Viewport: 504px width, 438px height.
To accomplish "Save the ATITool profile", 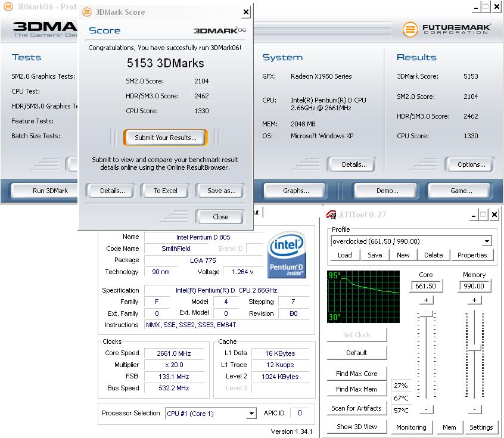I will coord(375,255).
